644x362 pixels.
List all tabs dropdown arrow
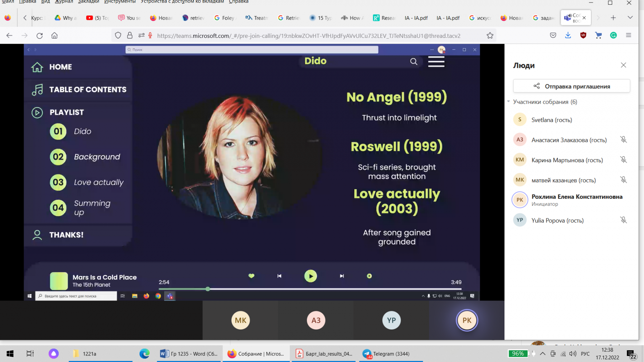(630, 18)
